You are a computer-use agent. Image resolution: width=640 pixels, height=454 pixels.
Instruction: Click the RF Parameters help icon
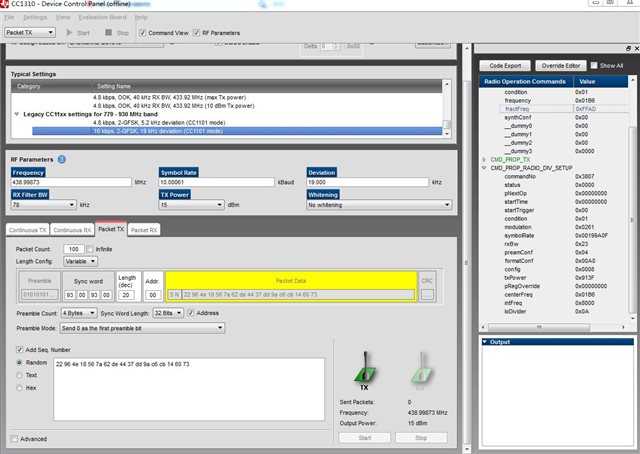coord(62,159)
